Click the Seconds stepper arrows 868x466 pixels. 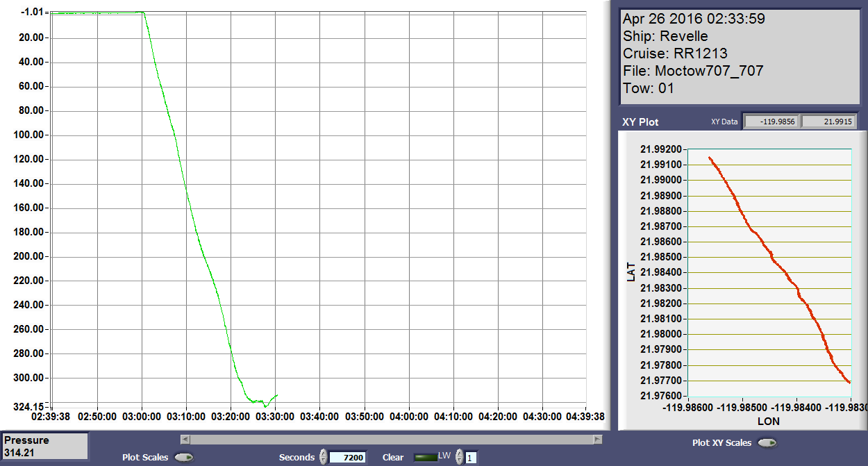(x=323, y=457)
